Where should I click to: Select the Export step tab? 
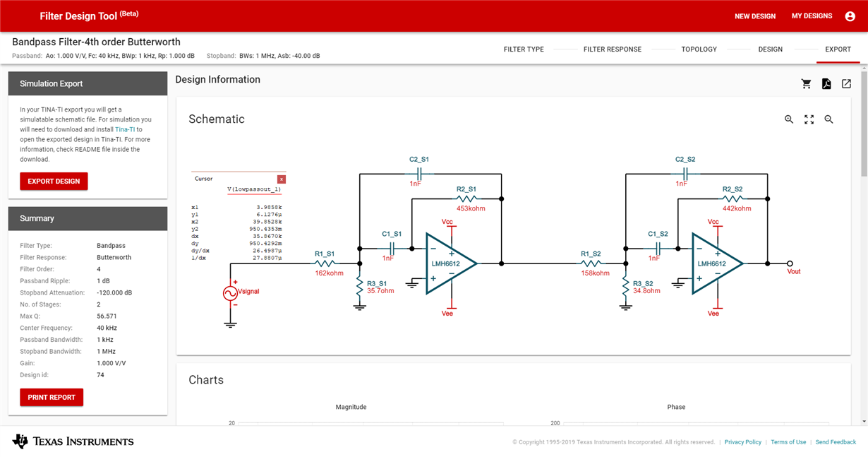pos(838,49)
